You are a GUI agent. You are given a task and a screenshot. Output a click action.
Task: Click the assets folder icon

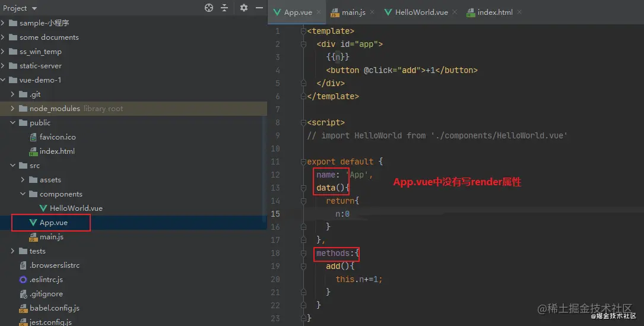pos(33,180)
